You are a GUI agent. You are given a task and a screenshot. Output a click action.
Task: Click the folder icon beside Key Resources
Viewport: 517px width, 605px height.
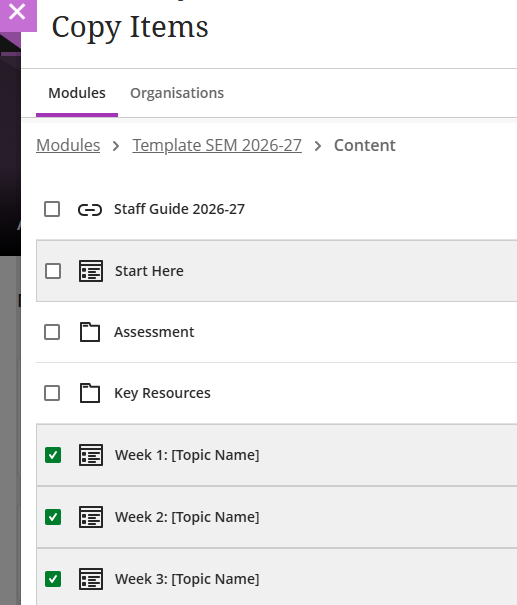(90, 393)
